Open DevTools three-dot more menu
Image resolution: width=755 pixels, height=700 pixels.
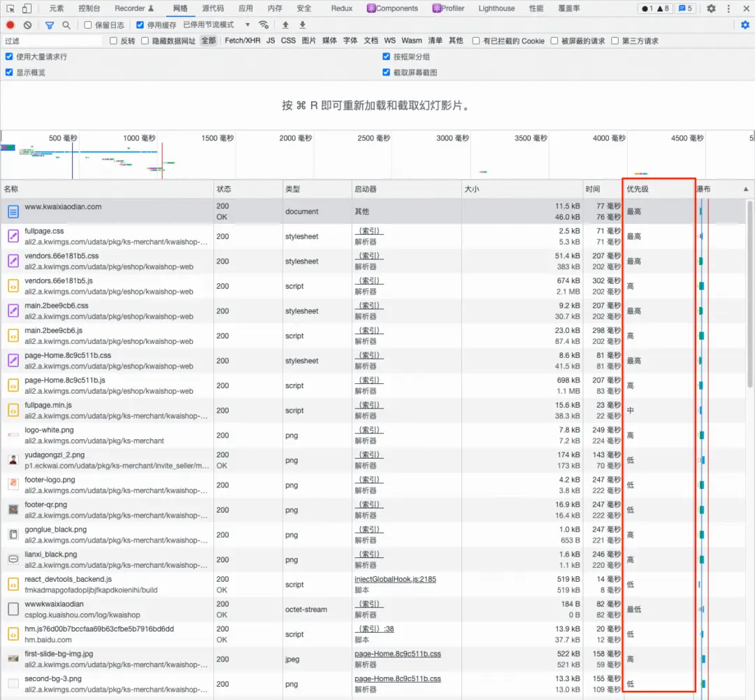coord(728,8)
